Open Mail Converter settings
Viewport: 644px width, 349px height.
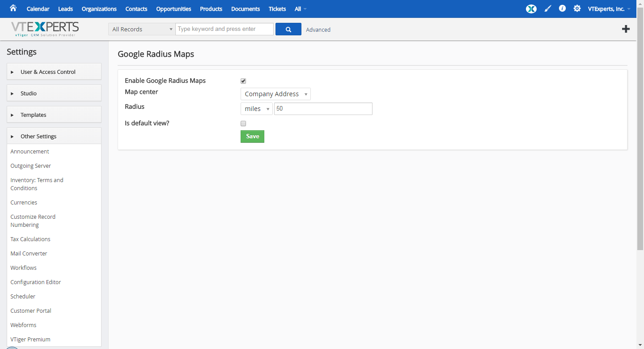29,253
